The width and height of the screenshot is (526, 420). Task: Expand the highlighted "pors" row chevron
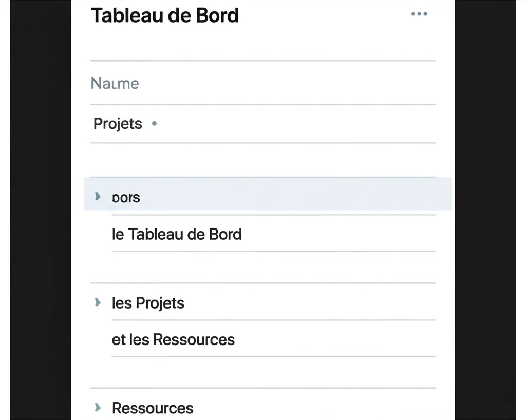[98, 196]
